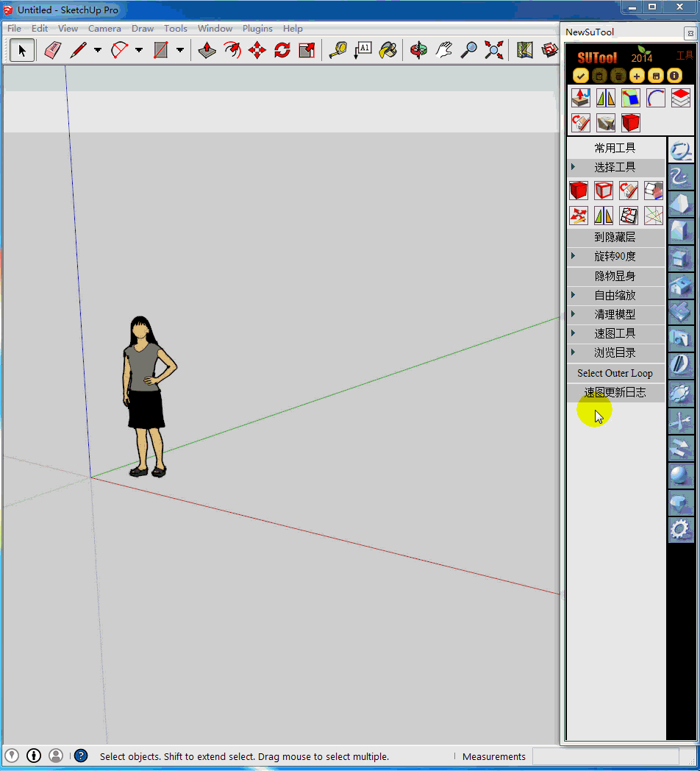This screenshot has height=771, width=700.
Task: Activate the Select arrow tool
Action: (x=21, y=50)
